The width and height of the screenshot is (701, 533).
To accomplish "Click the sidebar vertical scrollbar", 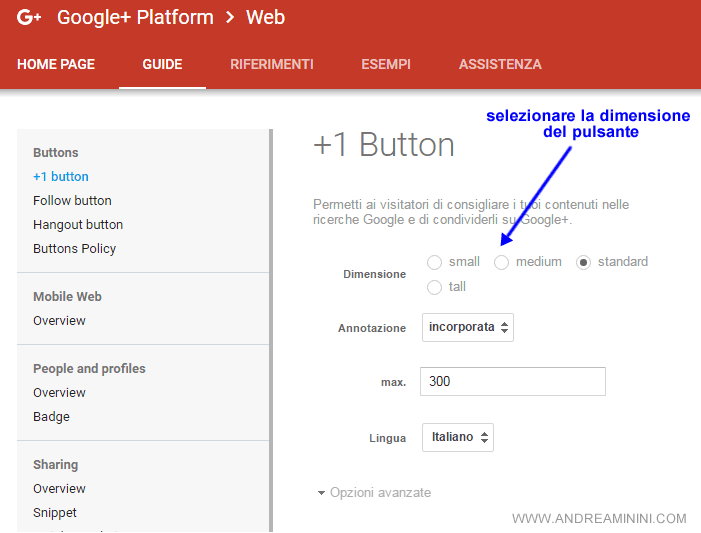I will point(271,330).
